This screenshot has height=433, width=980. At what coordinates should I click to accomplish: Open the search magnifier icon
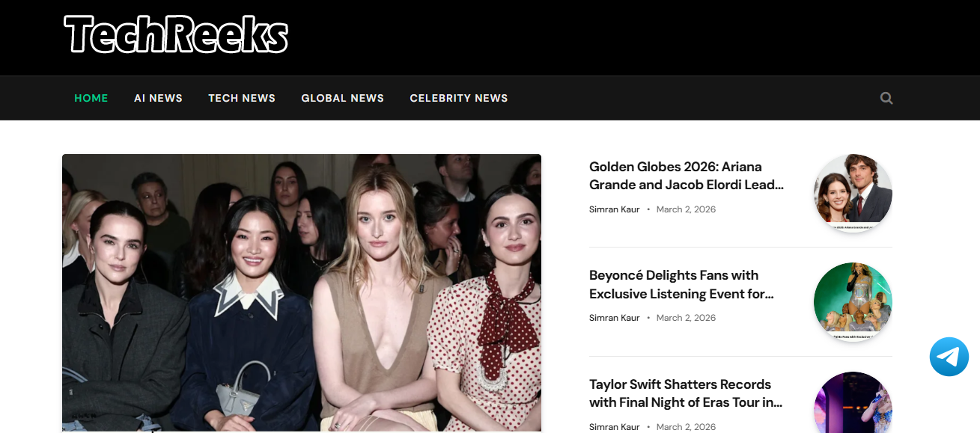[886, 98]
